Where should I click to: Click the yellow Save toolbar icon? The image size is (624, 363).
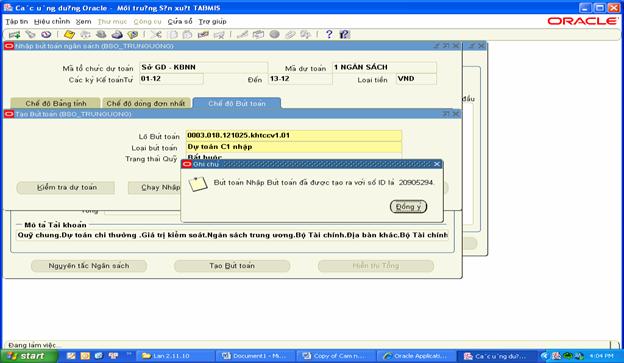coord(69,35)
